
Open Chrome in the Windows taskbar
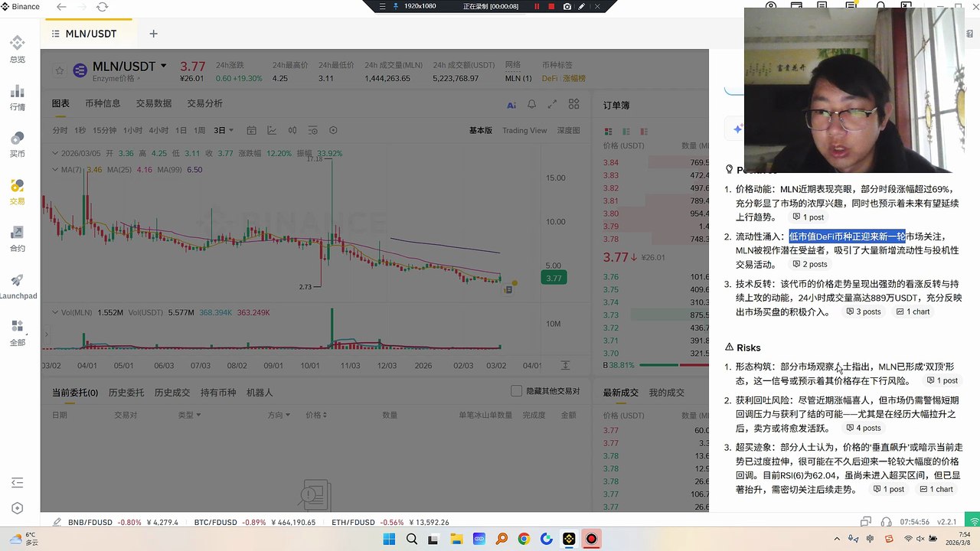pos(524,540)
